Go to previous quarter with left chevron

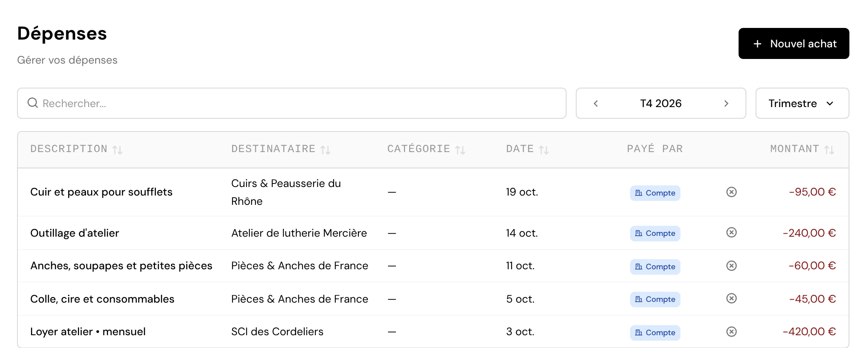tap(596, 104)
